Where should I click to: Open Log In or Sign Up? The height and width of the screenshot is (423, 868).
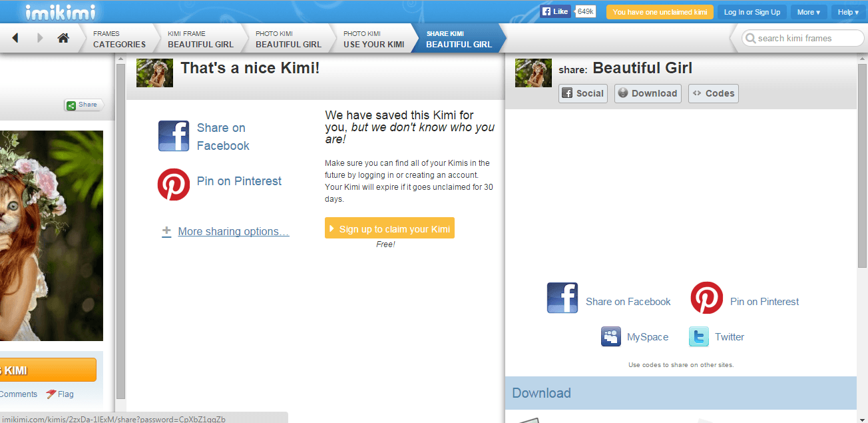point(752,12)
